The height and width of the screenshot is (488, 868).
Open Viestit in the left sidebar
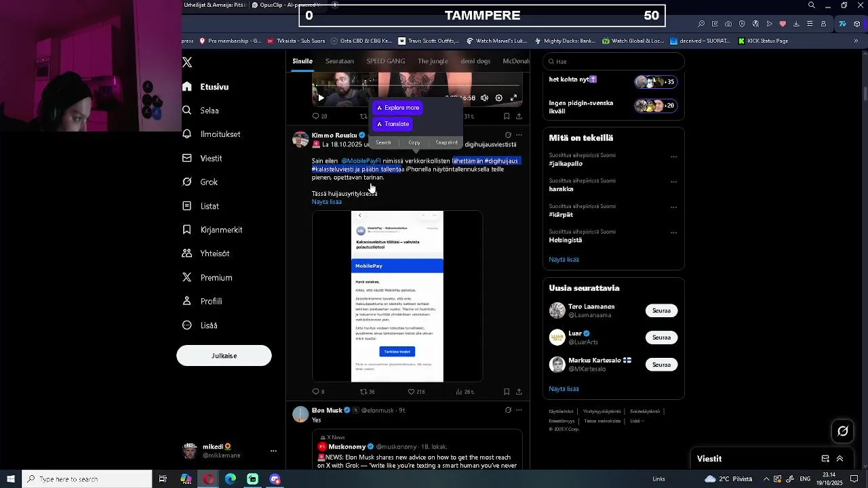(x=203, y=158)
